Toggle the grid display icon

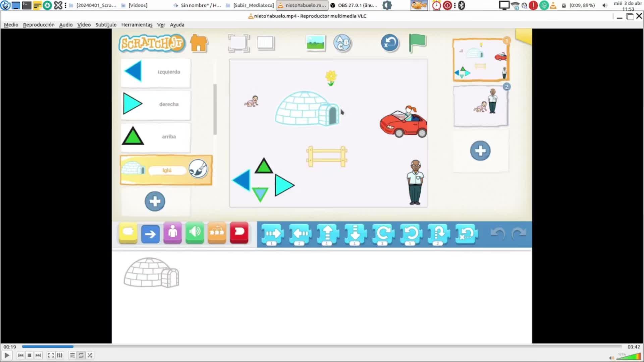266,43
